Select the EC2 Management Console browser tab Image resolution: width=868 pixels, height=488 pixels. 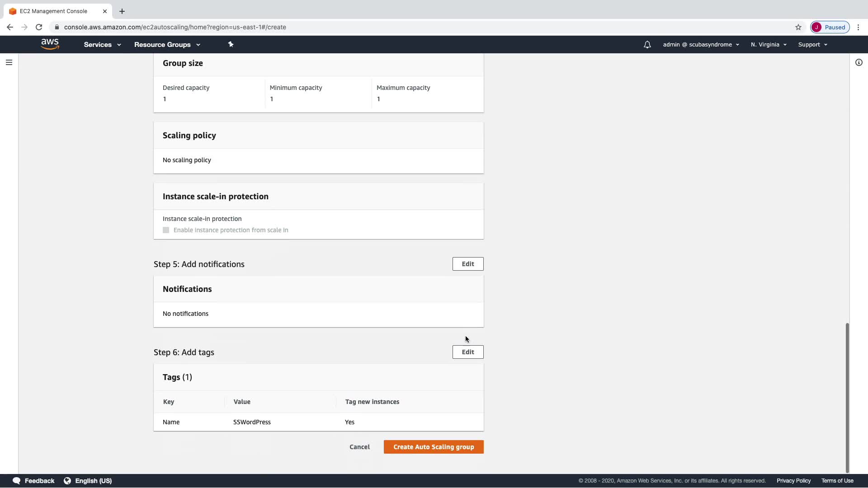pyautogui.click(x=53, y=11)
